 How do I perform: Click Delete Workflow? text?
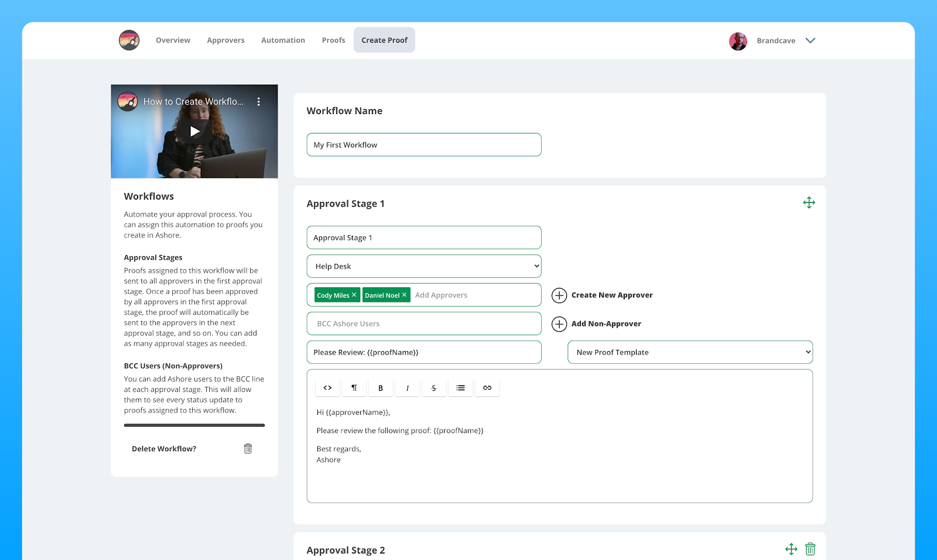164,449
